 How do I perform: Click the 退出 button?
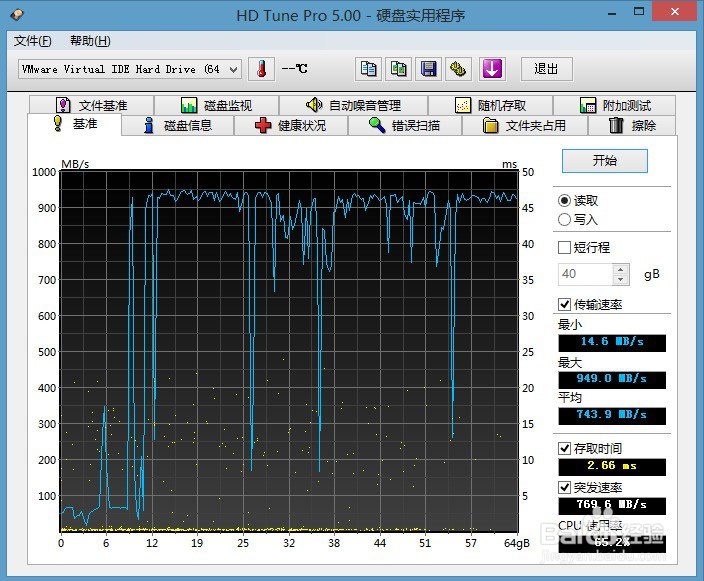click(x=546, y=69)
